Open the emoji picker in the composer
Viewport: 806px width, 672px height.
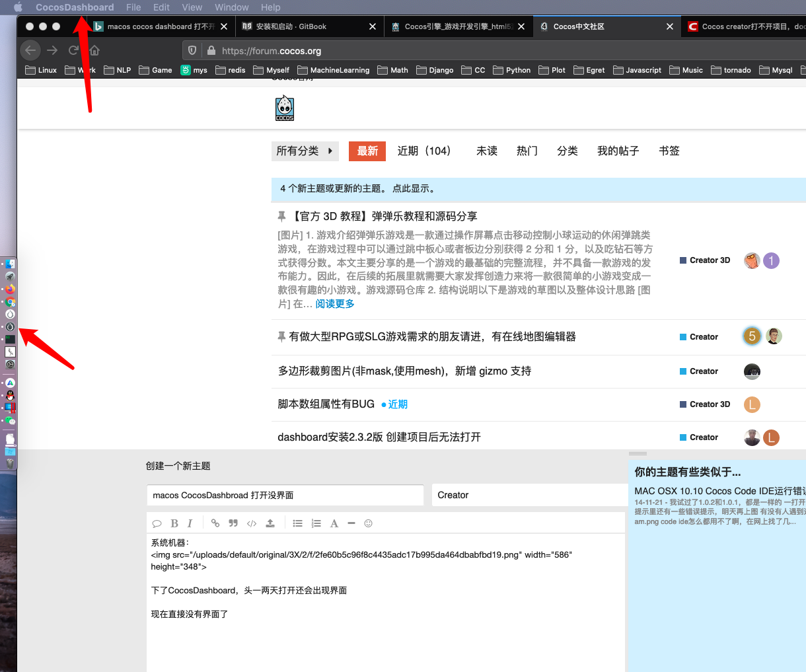pos(369,523)
